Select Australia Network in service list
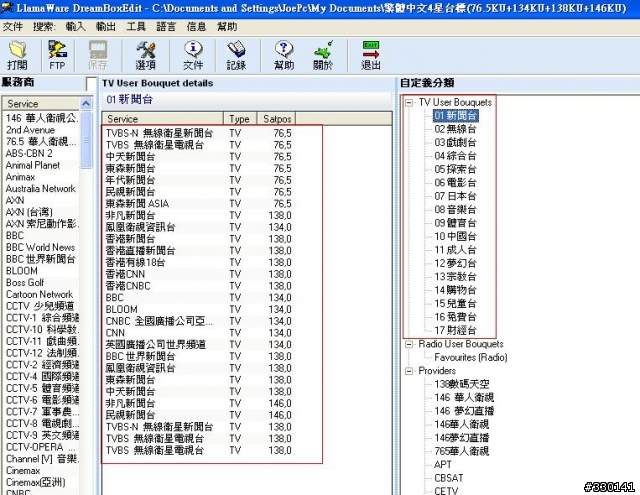640x495 pixels. tap(40, 189)
